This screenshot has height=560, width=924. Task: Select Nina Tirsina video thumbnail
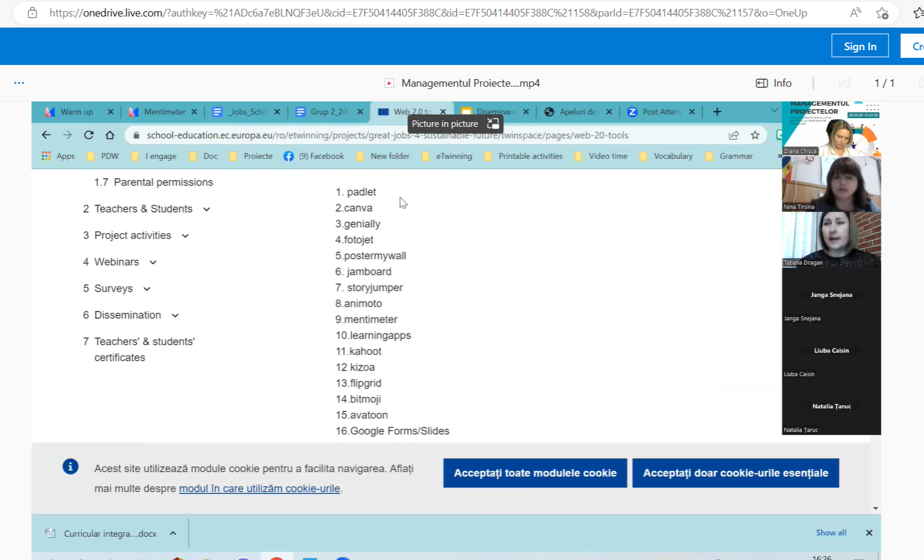[831, 184]
